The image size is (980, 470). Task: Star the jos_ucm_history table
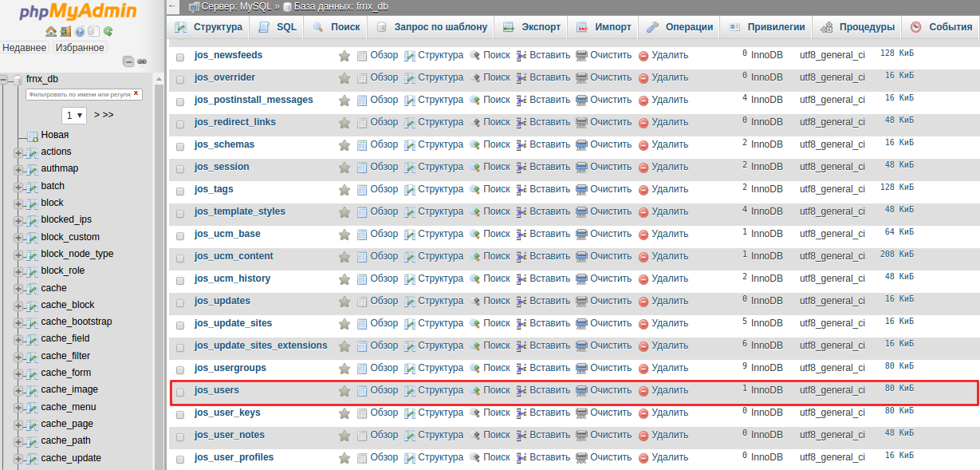point(344,279)
